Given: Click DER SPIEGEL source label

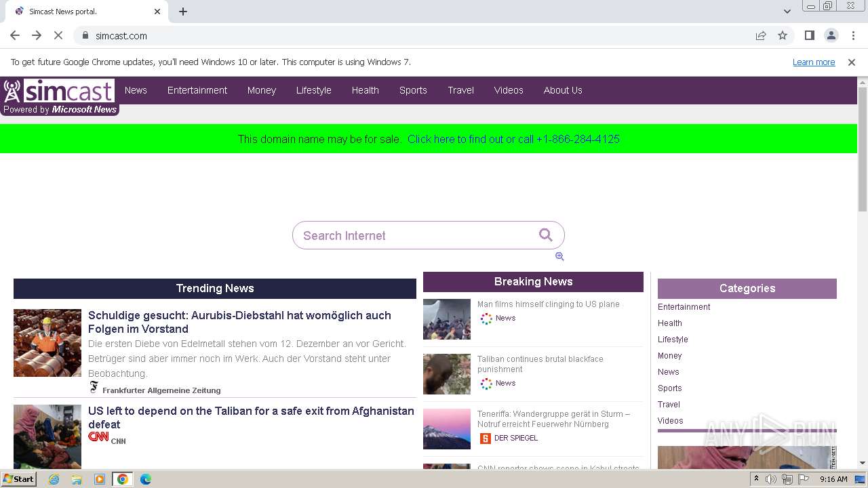Looking at the screenshot, I should (x=516, y=438).
